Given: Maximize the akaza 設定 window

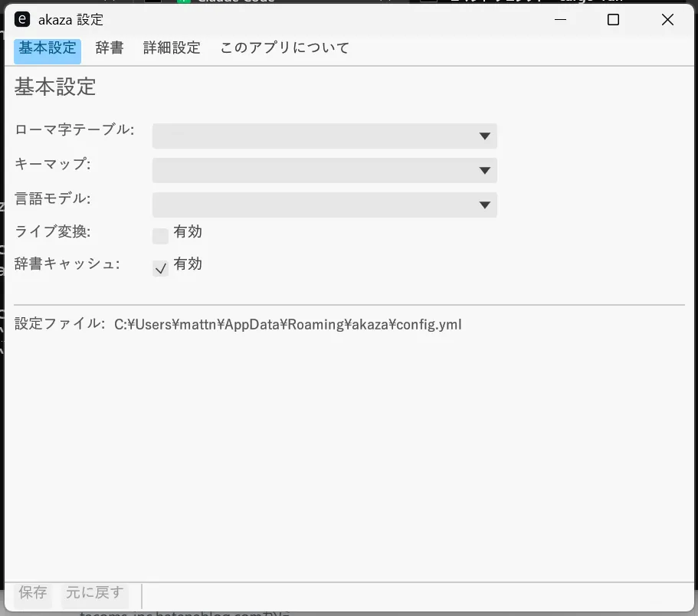Looking at the screenshot, I should click(x=614, y=20).
